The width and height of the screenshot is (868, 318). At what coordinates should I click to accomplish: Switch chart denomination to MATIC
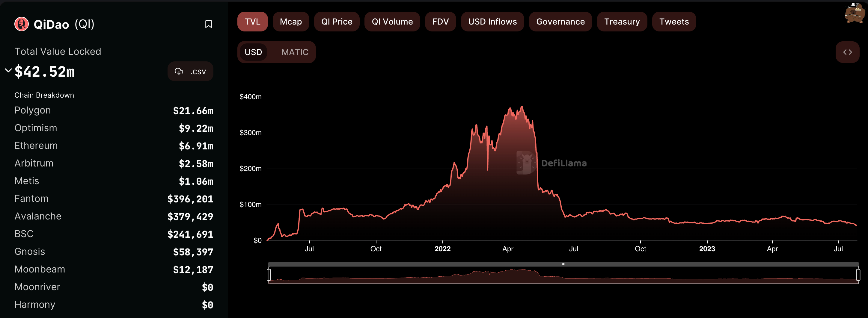295,52
